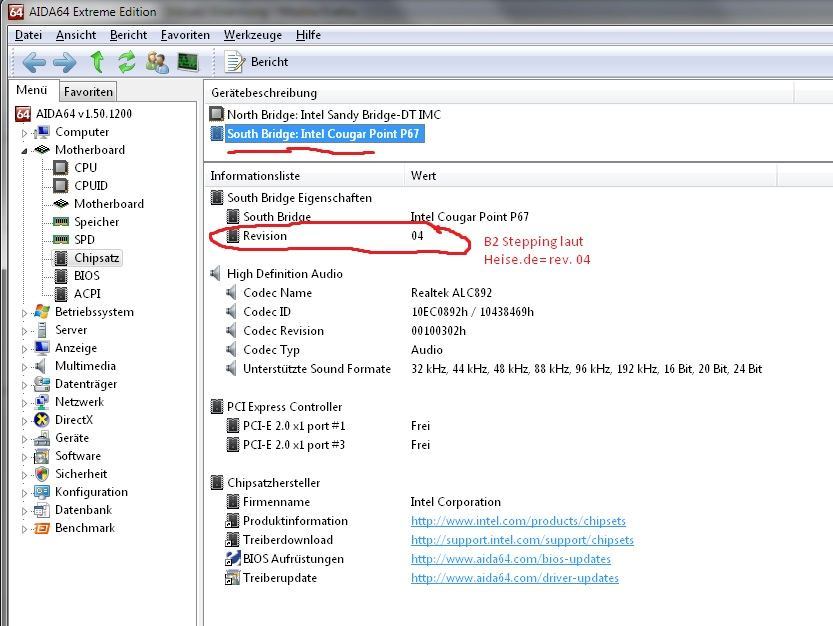Select South Bridge: Intel Cougar Point P67
The width and height of the screenshot is (833, 626).
pyautogui.click(x=323, y=133)
